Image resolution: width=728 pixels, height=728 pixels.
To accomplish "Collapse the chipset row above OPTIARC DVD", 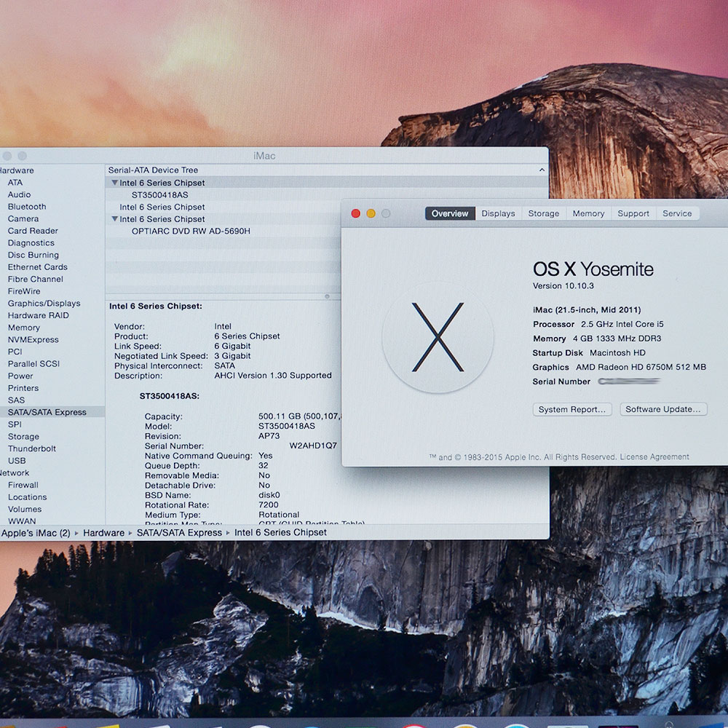I will point(114,219).
